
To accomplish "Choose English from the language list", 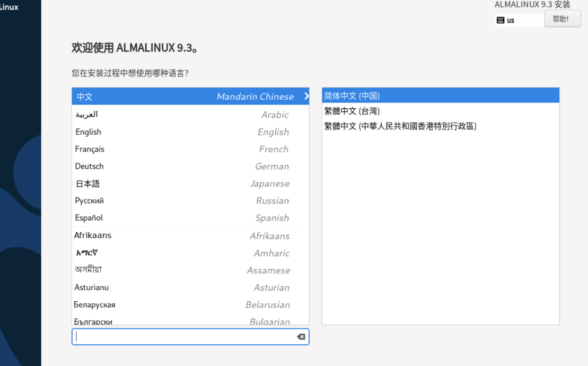I will point(190,132).
